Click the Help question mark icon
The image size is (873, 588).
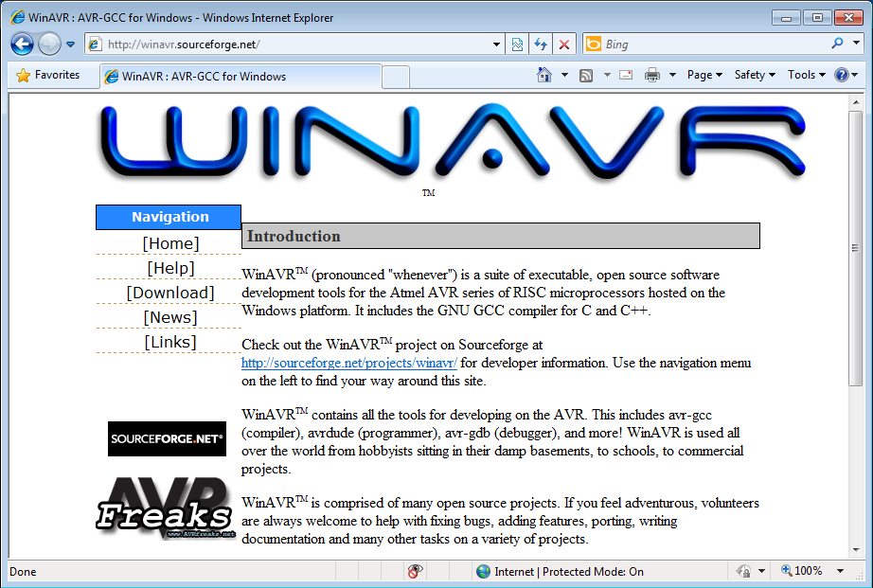pyautogui.click(x=841, y=75)
